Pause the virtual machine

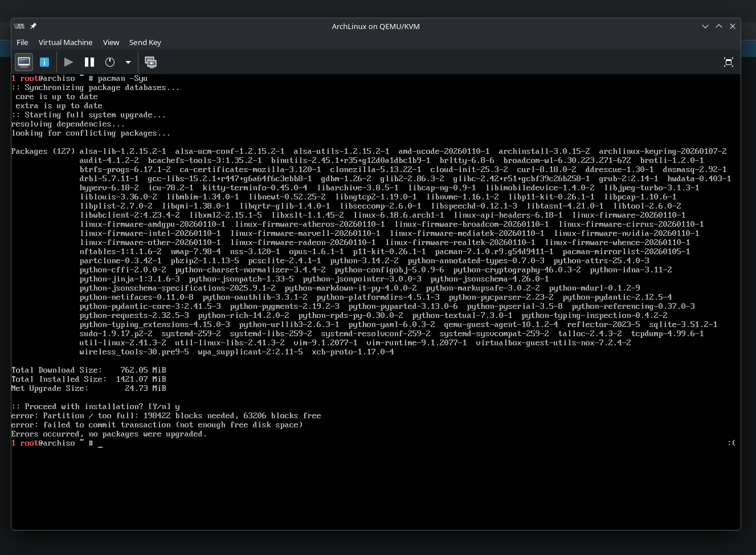89,62
